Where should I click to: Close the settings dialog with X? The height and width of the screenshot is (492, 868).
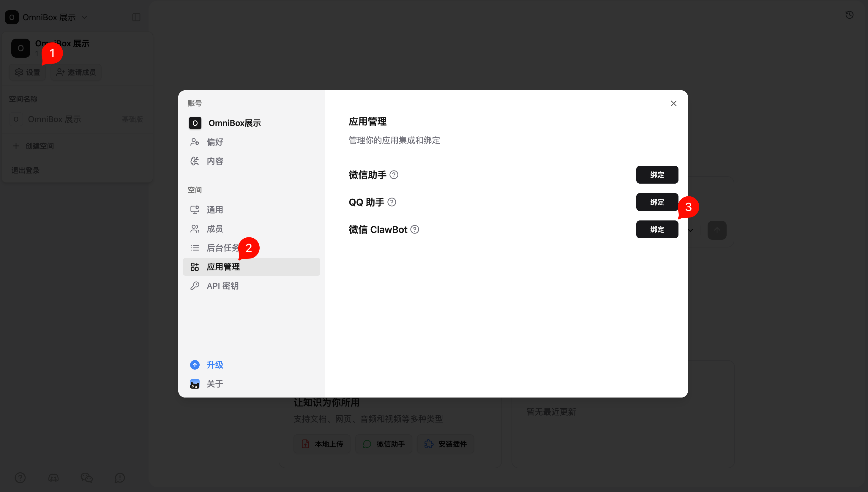point(673,103)
